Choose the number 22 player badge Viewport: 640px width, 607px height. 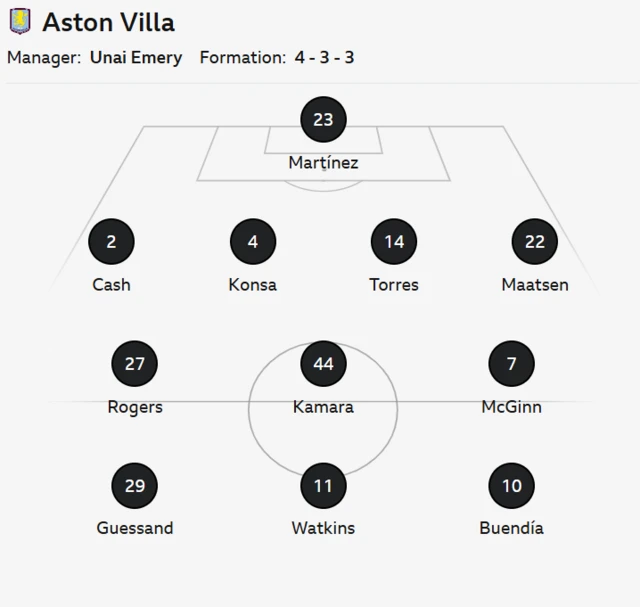[x=535, y=242]
